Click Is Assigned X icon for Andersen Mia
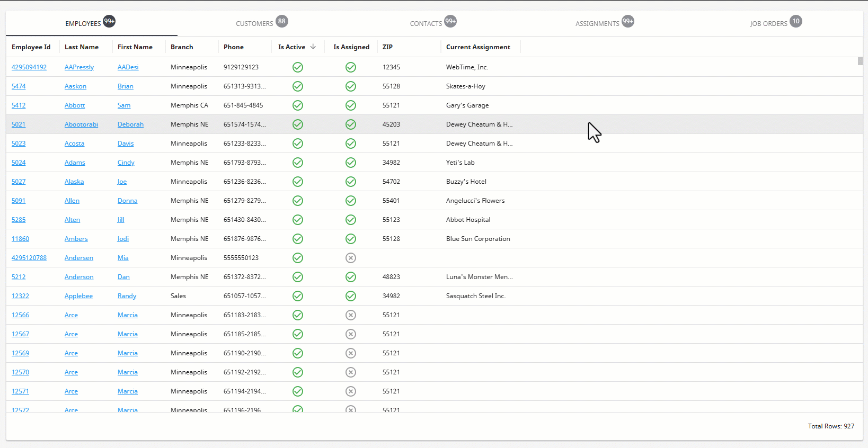The width and height of the screenshot is (868, 448). tap(351, 258)
